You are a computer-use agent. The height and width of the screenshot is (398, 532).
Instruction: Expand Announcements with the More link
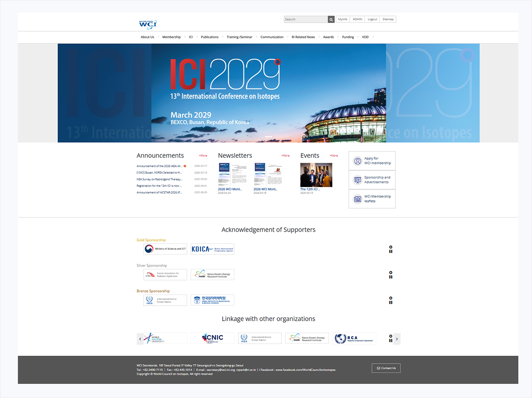pyautogui.click(x=203, y=156)
